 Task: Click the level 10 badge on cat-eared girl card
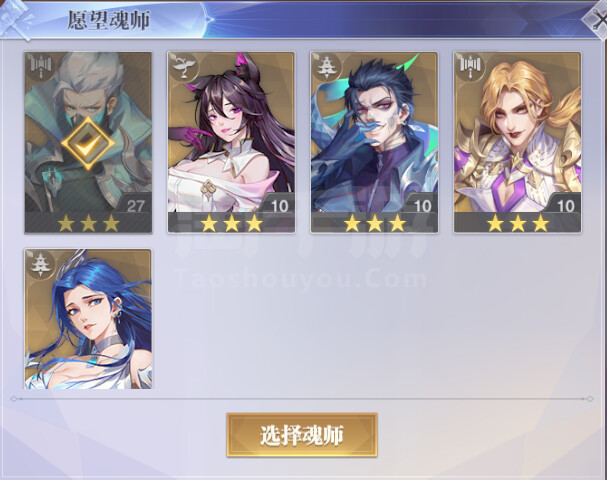tap(279, 206)
